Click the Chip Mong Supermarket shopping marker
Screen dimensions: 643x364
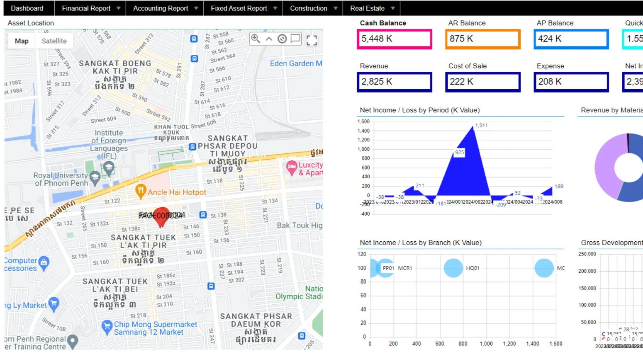coord(107,326)
